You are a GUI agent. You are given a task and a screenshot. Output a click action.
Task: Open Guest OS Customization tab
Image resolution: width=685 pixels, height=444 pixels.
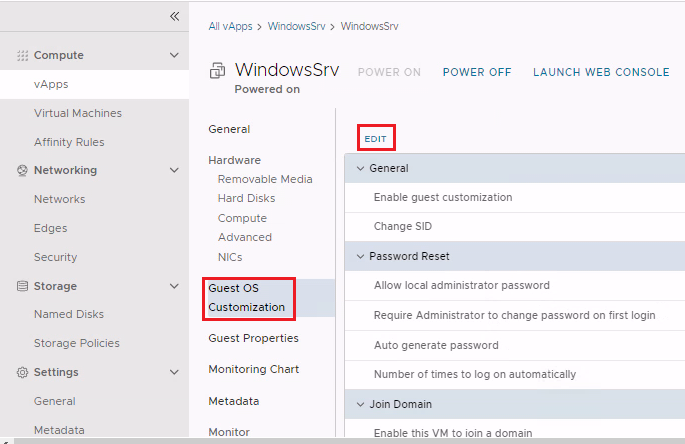click(246, 298)
